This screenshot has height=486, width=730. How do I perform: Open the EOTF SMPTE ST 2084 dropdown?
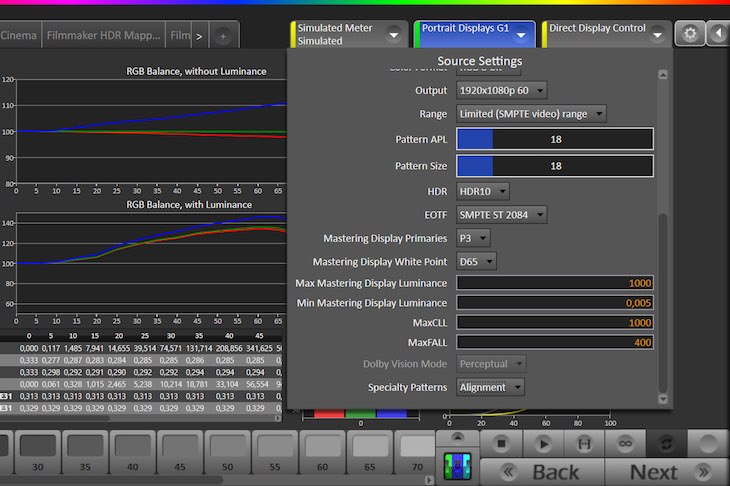(x=502, y=214)
